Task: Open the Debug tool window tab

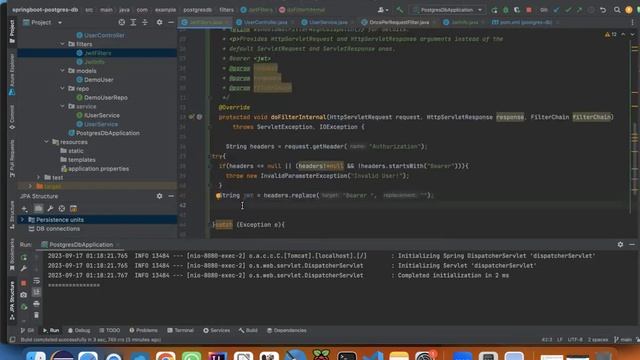Action: pyautogui.click(x=79, y=330)
